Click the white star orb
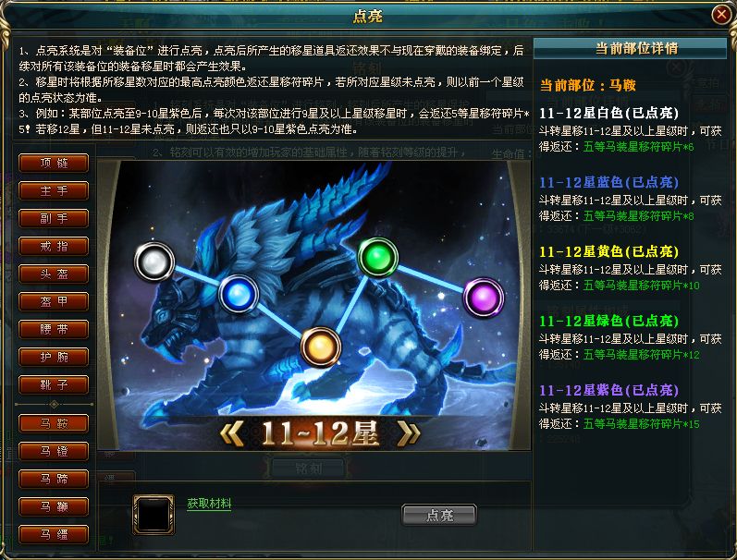Screen dimensions: 737x560 154,262
